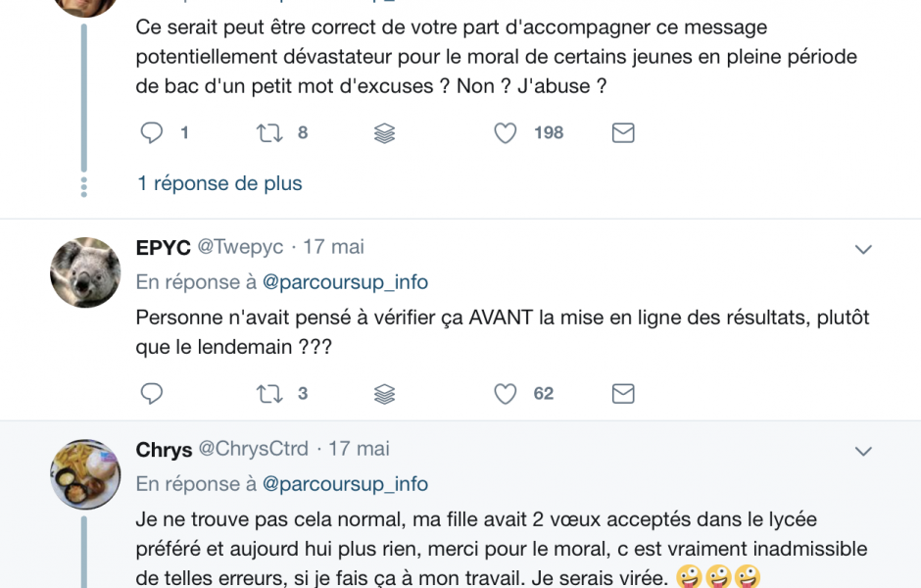Reply to EPYC's tweet
The height and width of the screenshot is (588, 921).
[152, 394]
